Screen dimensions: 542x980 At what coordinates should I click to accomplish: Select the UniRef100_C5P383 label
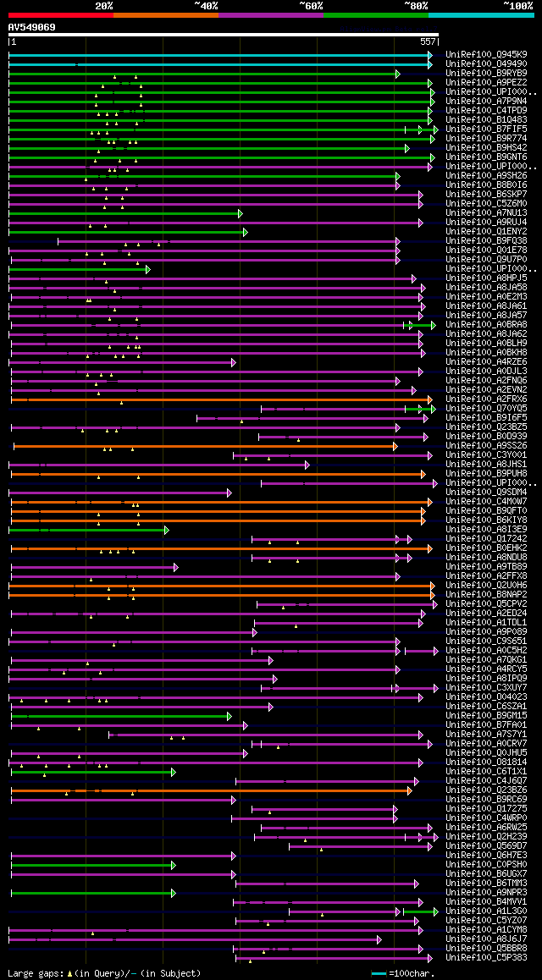(x=486, y=958)
